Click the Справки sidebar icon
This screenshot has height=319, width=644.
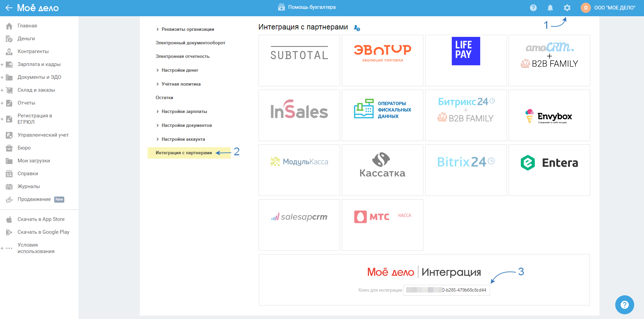click(9, 174)
